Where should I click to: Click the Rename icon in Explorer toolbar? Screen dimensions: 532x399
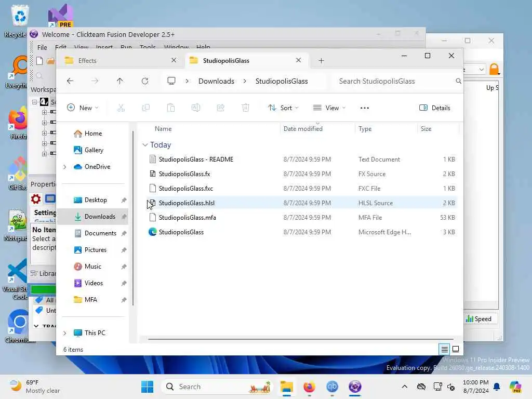click(196, 108)
